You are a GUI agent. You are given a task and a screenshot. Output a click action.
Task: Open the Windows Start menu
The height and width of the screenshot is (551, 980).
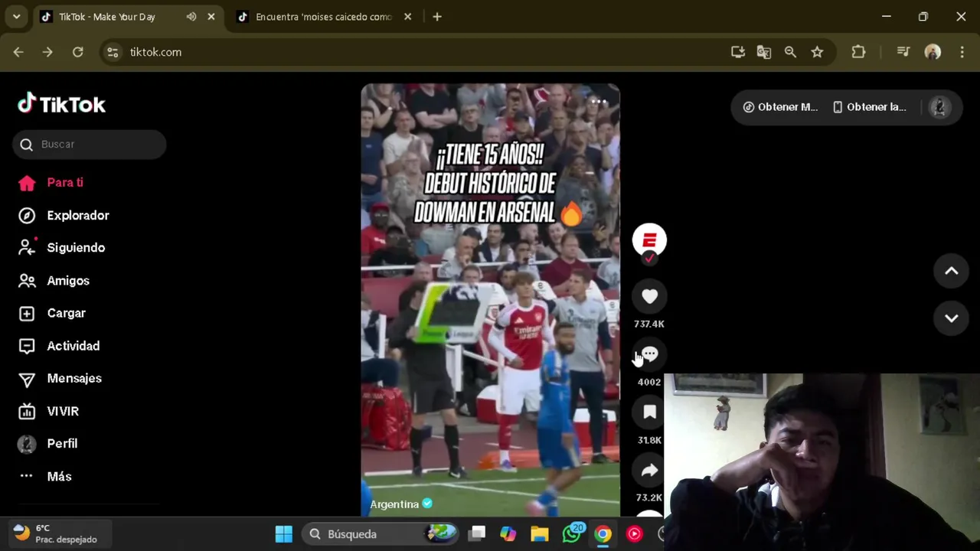284,534
